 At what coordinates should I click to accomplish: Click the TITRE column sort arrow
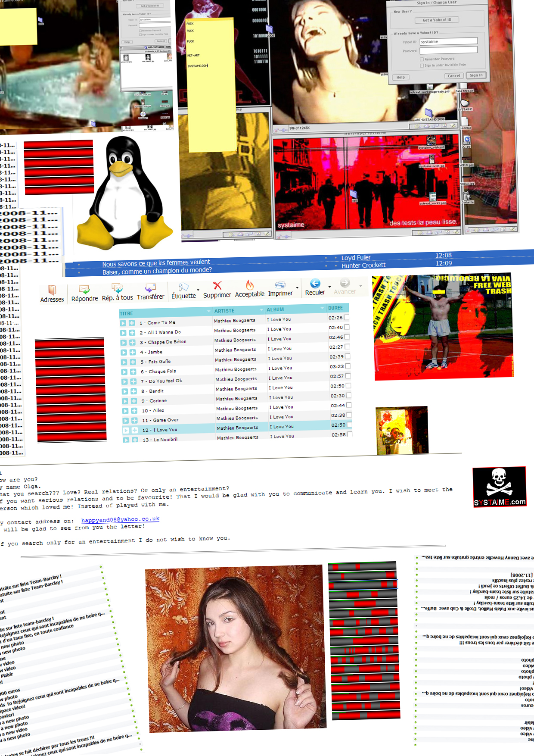tap(209, 311)
